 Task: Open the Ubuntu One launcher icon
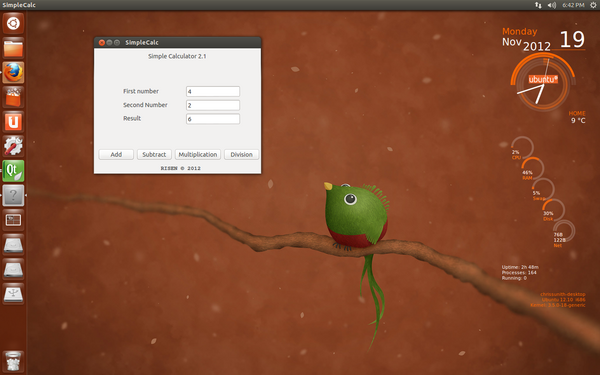(x=13, y=122)
